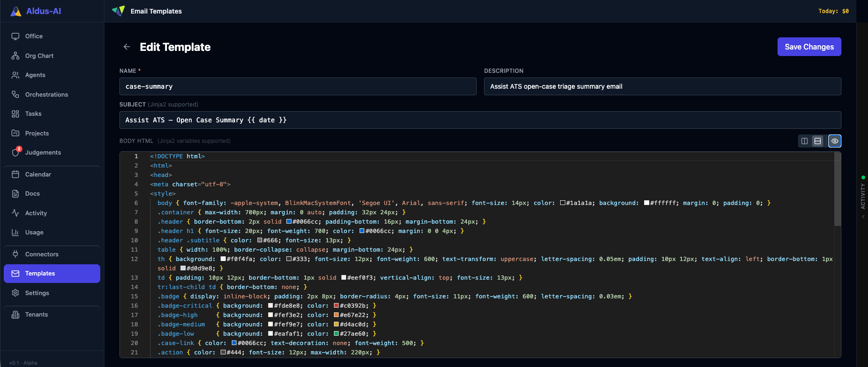
Task: Click ".case-link" selector on line 20
Action: 176,343
